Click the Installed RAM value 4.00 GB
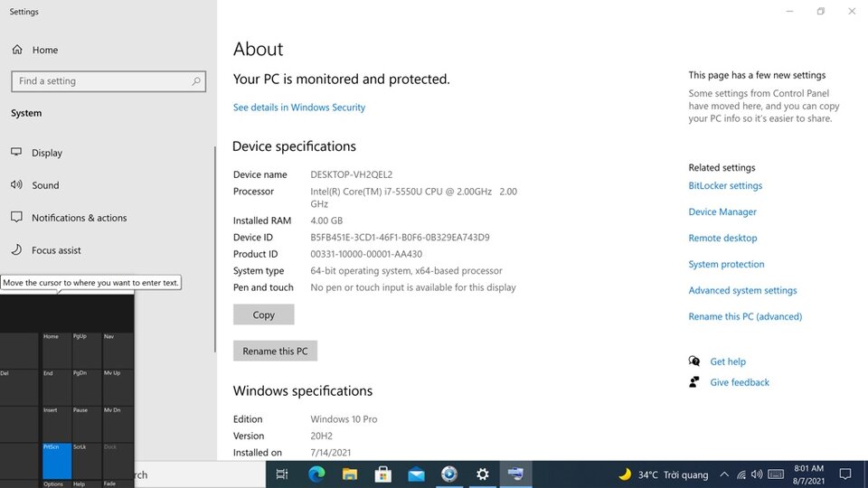Image resolution: width=868 pixels, height=488 pixels. point(326,221)
